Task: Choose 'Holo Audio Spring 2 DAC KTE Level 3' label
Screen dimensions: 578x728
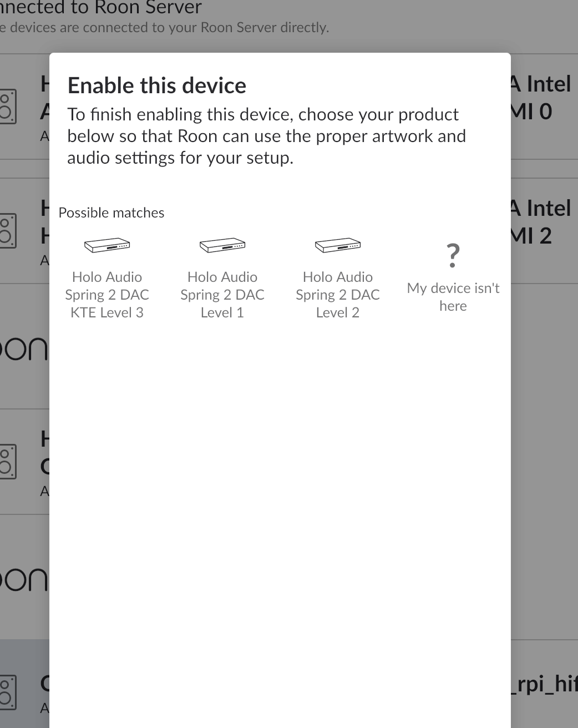Action: pyautogui.click(x=107, y=295)
